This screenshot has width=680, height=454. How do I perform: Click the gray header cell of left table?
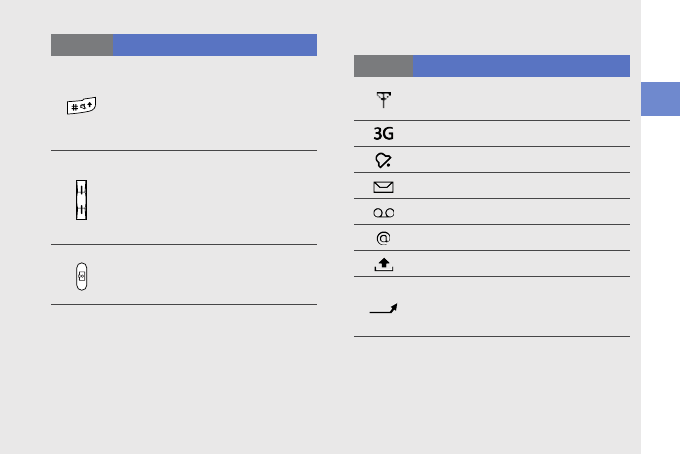pyautogui.click(x=82, y=45)
